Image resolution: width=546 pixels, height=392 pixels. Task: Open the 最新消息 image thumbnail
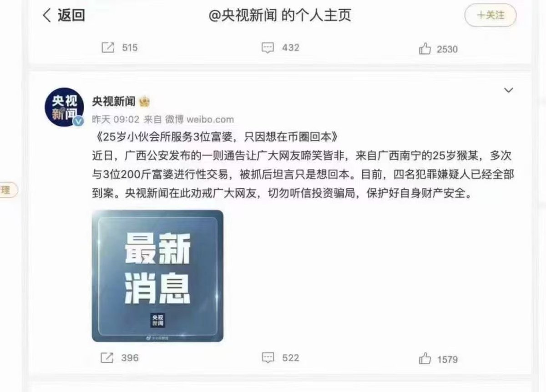click(x=157, y=276)
